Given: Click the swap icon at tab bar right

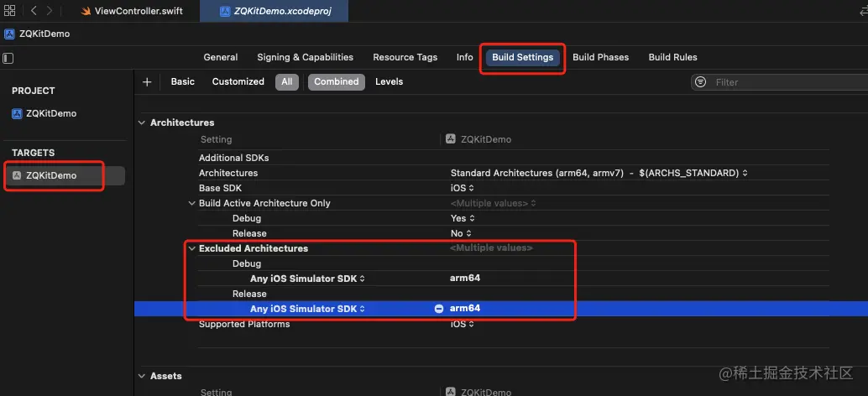Looking at the screenshot, I should point(862,11).
